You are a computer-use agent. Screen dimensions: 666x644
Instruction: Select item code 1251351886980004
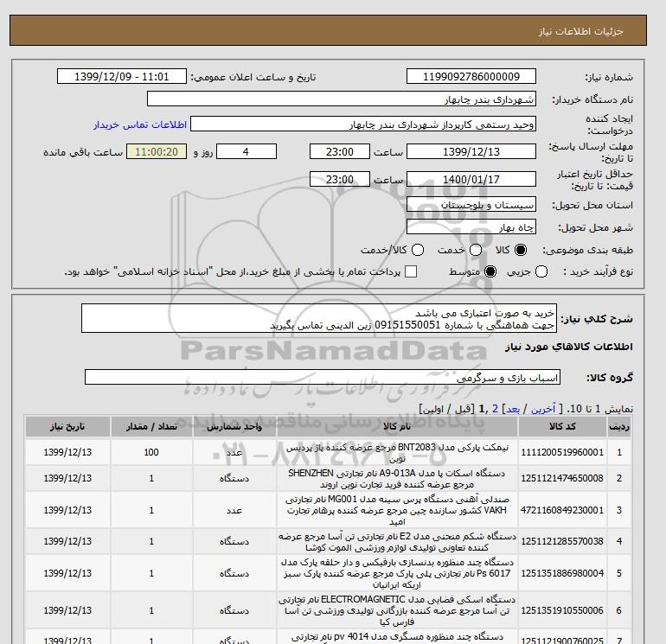562,573
